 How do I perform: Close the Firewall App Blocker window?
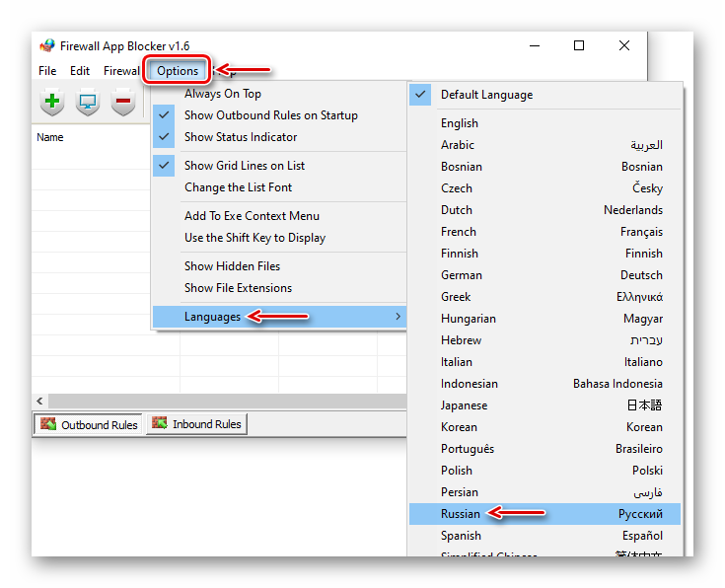point(624,45)
